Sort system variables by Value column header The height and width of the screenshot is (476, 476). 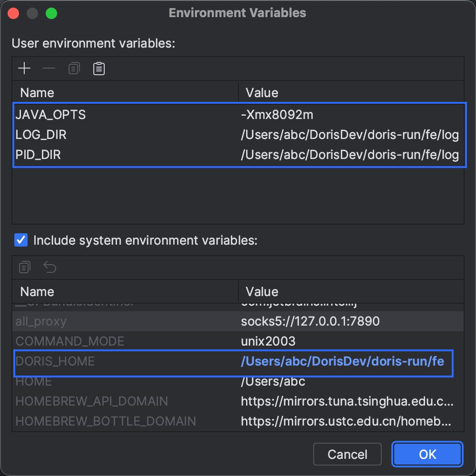(x=262, y=292)
